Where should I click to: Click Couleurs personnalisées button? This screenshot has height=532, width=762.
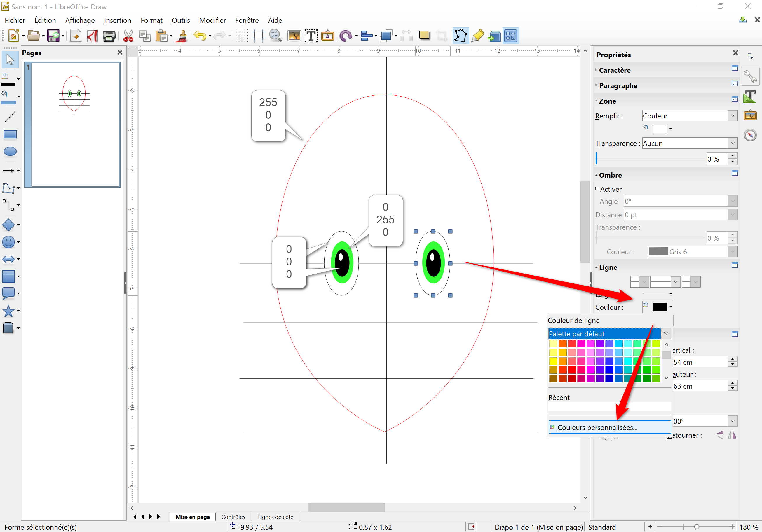(609, 427)
